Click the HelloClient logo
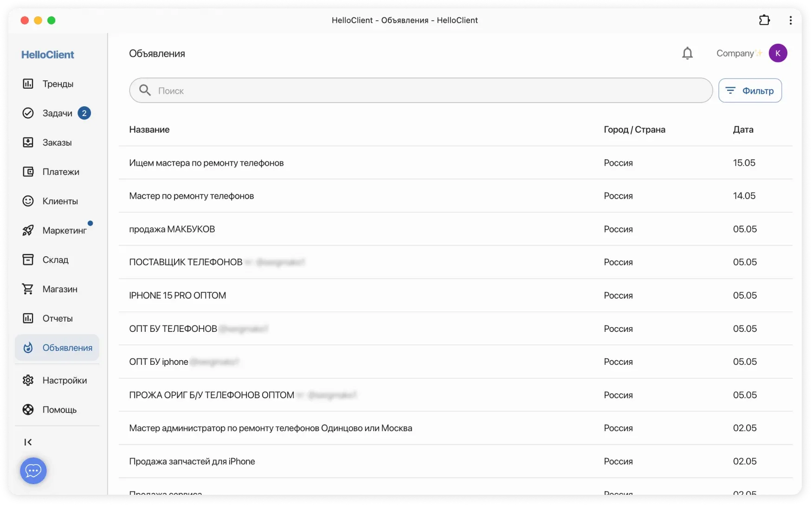 click(48, 54)
